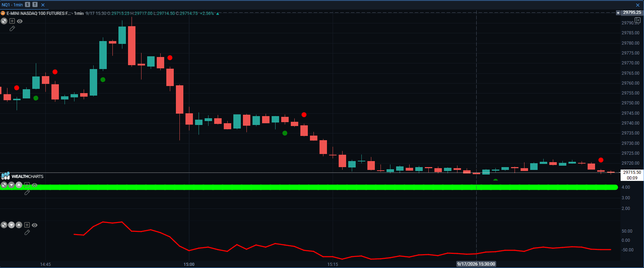Screen dimensions: 644x268
Task: Click the 14:45 time axis label
Action: coord(45,264)
